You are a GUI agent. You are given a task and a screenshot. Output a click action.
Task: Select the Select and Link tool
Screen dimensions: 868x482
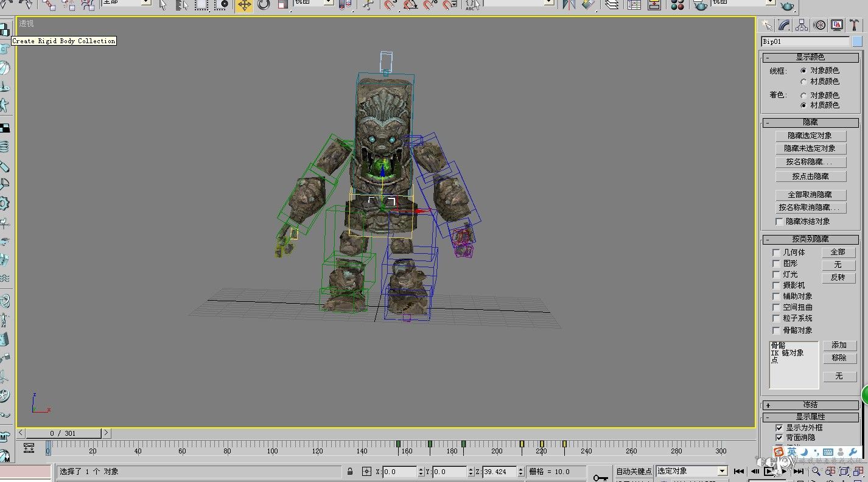(x=49, y=5)
